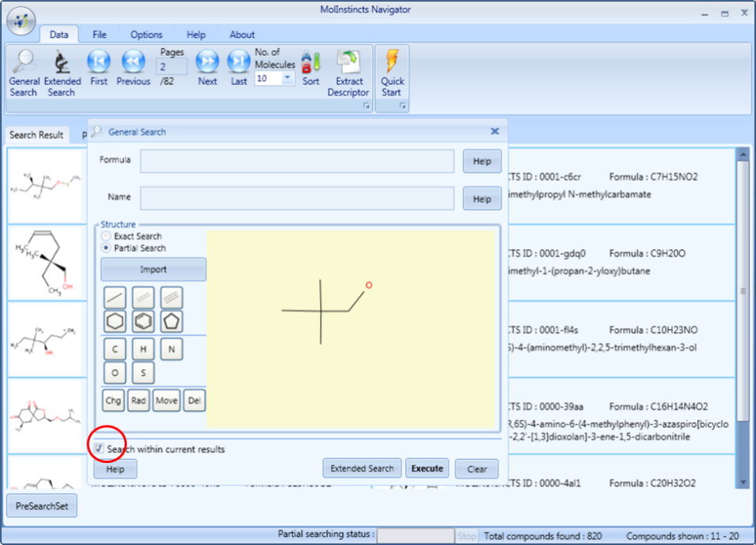Go to the First page
Viewport: 756px width, 545px height.
point(99,68)
